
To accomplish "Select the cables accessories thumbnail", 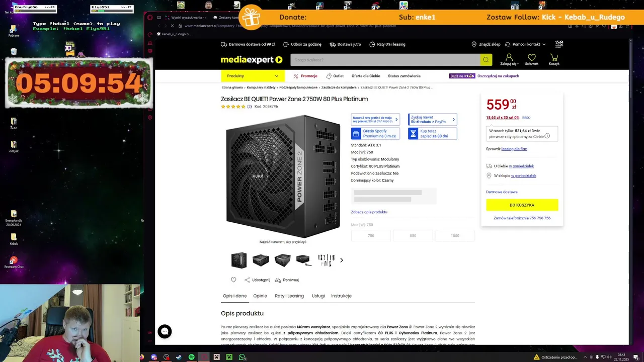I will [326, 260].
